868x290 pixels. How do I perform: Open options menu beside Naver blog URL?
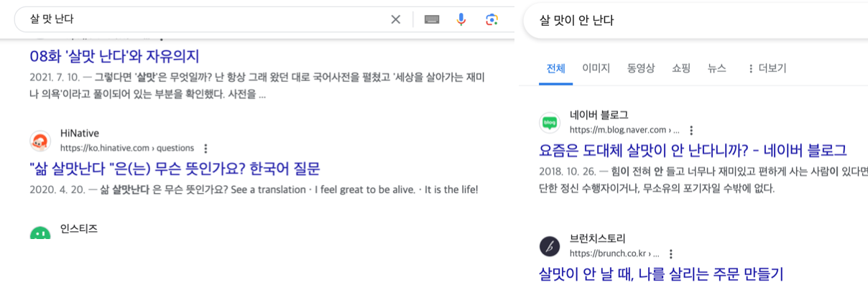(x=691, y=131)
